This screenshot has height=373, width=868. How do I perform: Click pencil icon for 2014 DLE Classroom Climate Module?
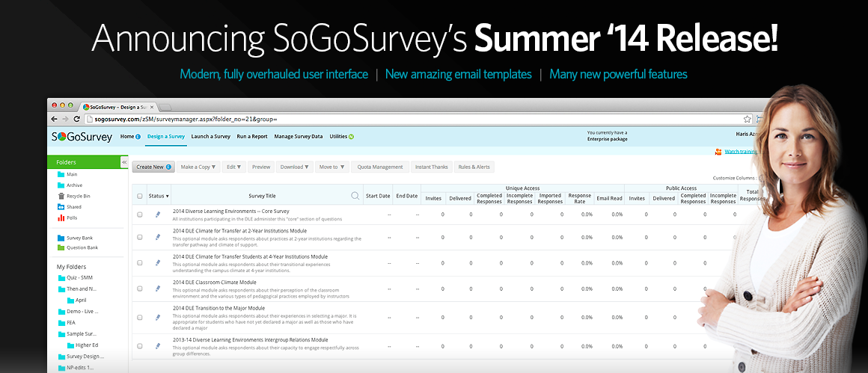point(158,288)
